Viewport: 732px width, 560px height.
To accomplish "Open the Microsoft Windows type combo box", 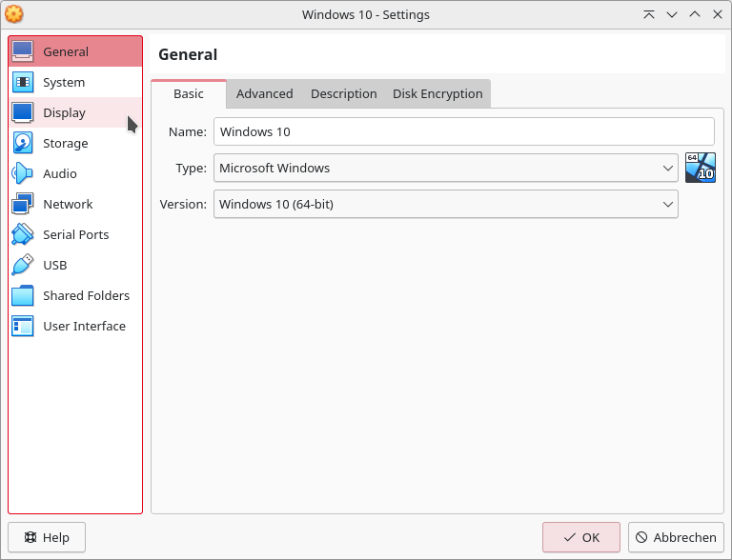I will (x=446, y=168).
